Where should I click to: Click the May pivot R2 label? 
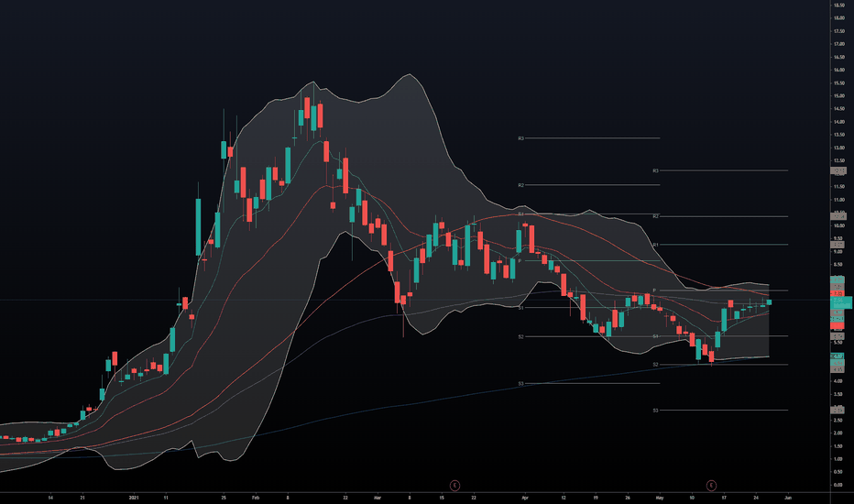pyautogui.click(x=656, y=216)
